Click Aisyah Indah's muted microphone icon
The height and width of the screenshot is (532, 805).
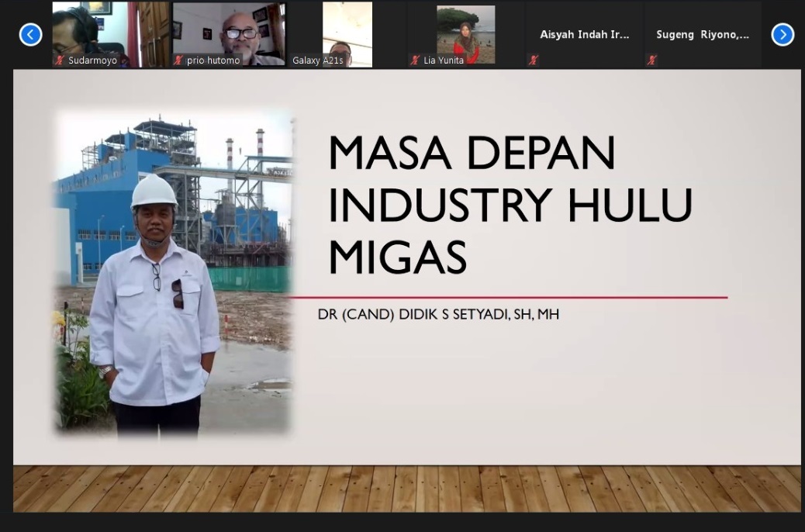pos(533,60)
